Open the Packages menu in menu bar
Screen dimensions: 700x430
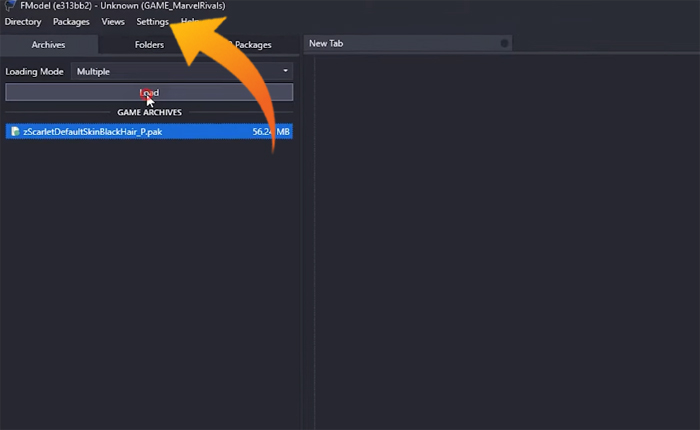tap(71, 21)
